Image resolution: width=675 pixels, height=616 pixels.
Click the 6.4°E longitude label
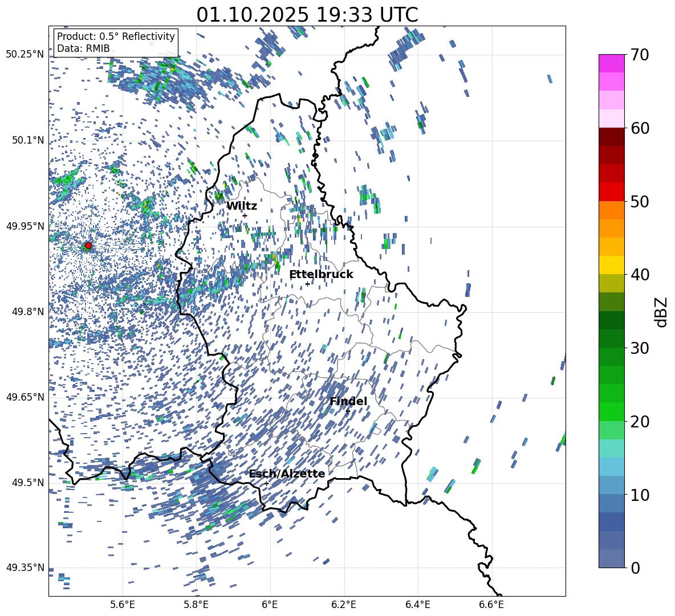[x=417, y=605]
